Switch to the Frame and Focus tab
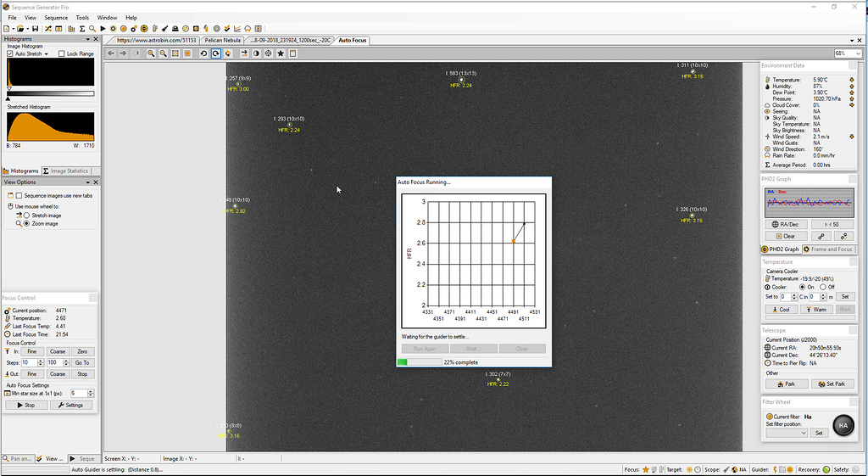The height and width of the screenshot is (476, 868). tap(828, 249)
